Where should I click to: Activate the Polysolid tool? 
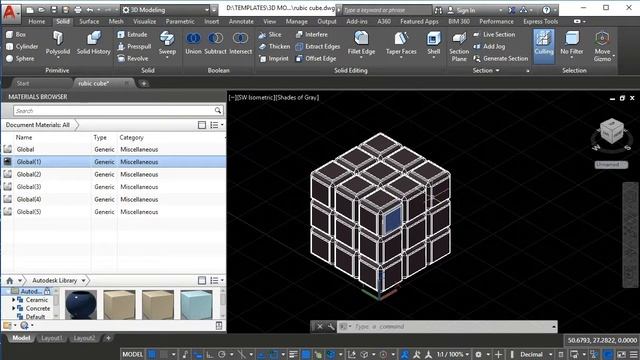point(58,43)
